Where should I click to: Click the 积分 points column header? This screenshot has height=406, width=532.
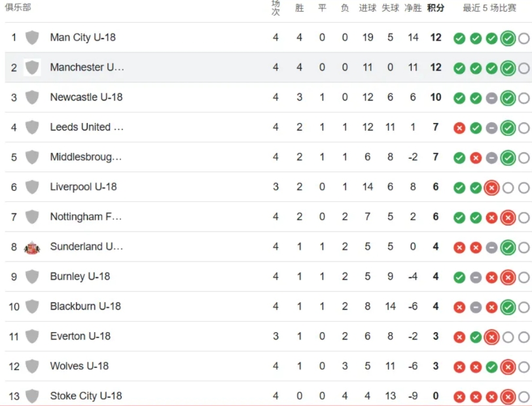pyautogui.click(x=435, y=8)
